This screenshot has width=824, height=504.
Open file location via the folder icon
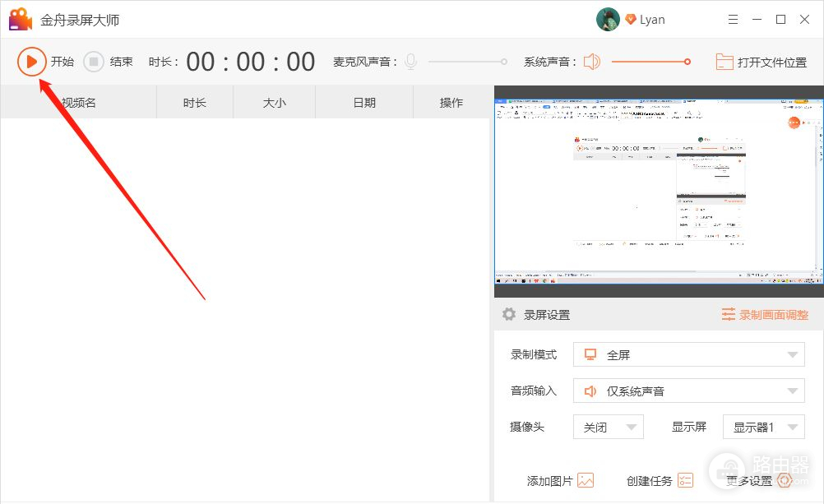[x=724, y=62]
